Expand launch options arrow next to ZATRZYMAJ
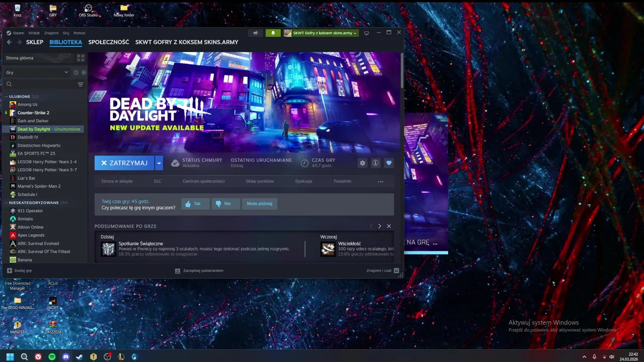The width and height of the screenshot is (644, 362). point(159,163)
